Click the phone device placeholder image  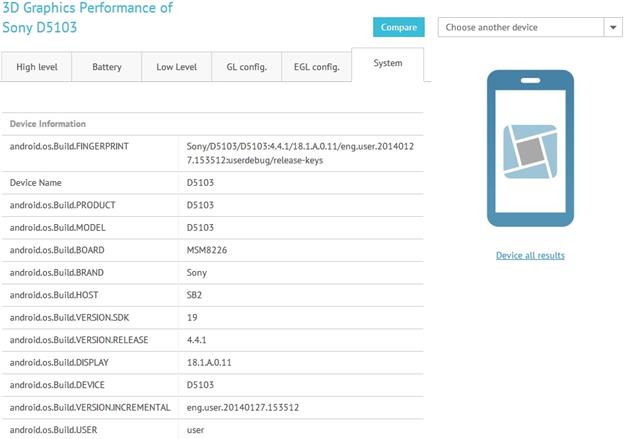[x=530, y=148]
